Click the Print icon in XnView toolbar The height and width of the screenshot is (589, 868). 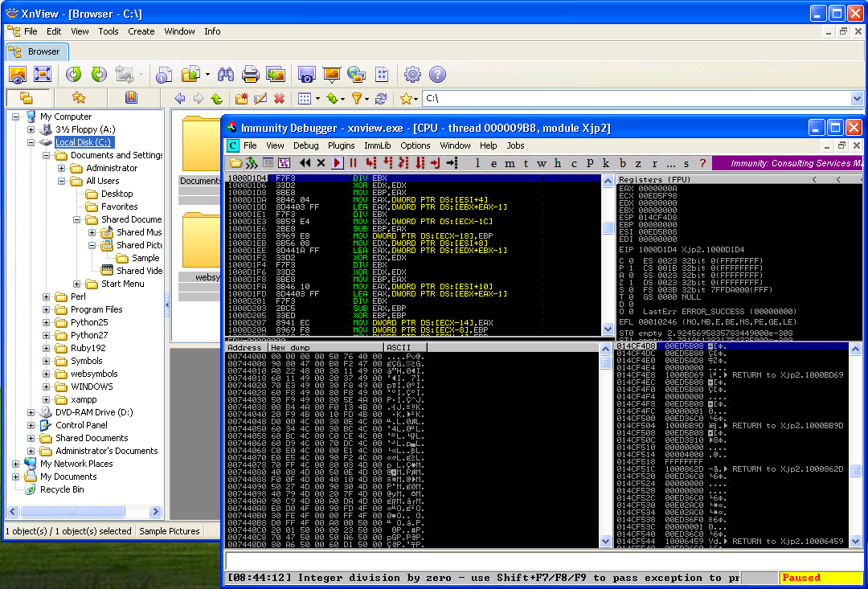[x=250, y=75]
